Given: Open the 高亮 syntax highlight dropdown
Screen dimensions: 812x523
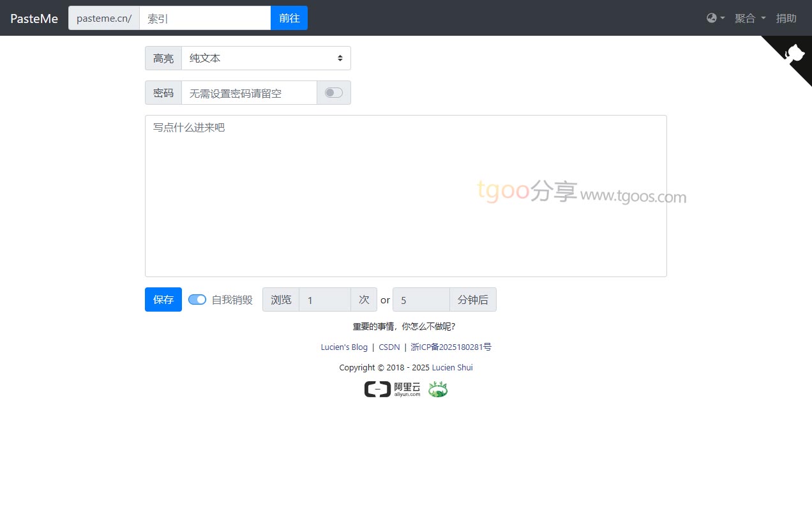Looking at the screenshot, I should [266, 58].
